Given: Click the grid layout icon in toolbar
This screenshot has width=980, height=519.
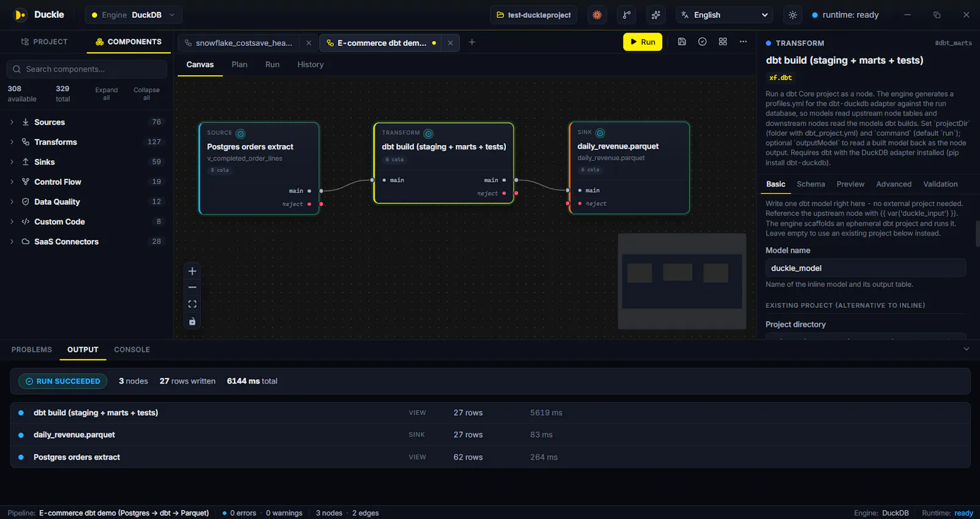Looking at the screenshot, I should coord(723,42).
